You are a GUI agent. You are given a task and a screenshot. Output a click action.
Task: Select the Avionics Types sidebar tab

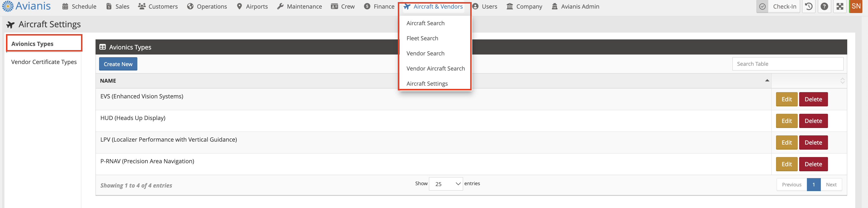click(x=44, y=44)
